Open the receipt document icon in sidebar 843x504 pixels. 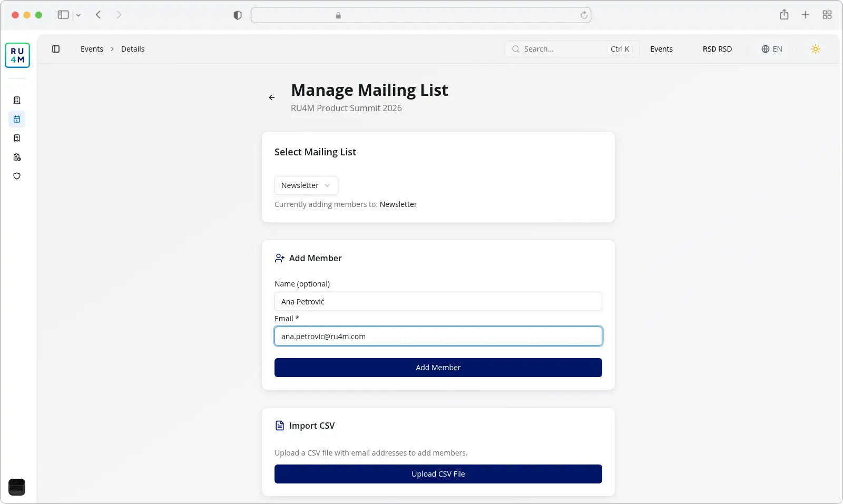tap(17, 138)
